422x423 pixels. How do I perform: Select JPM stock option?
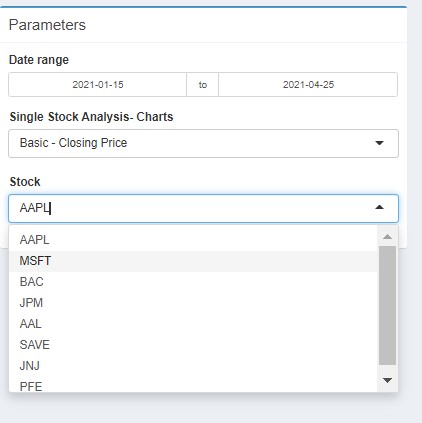click(193, 303)
